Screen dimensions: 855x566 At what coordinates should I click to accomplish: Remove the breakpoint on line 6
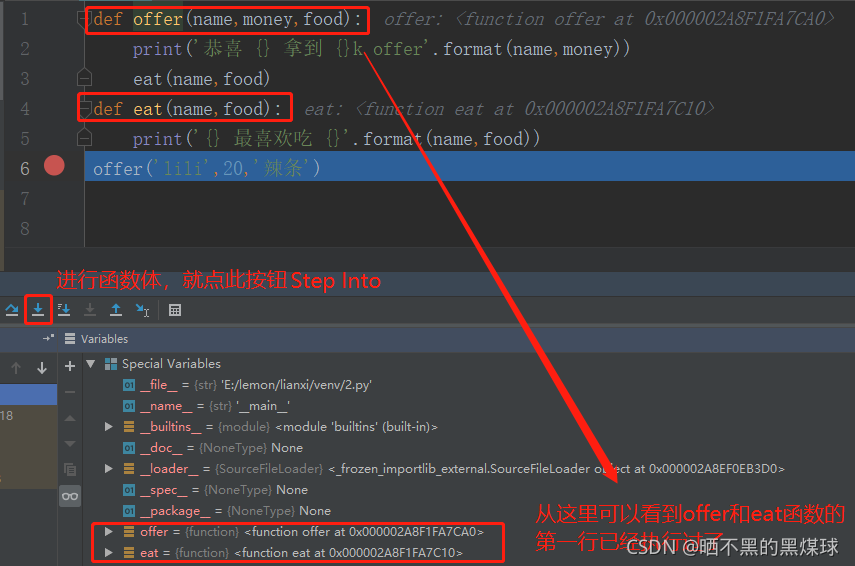[x=54, y=166]
